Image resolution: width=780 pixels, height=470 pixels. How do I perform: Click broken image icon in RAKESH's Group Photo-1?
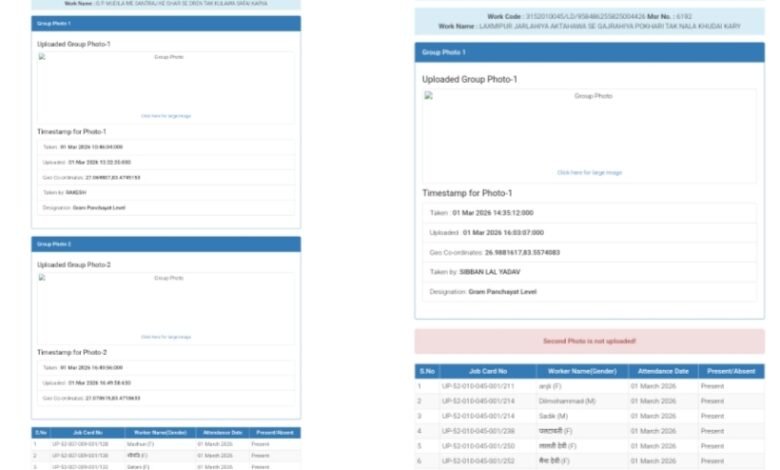point(42,57)
